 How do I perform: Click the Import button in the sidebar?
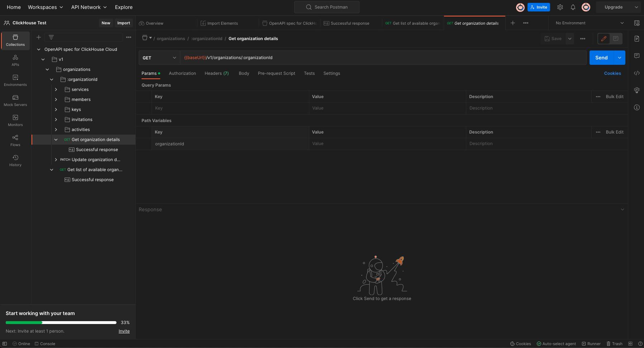(124, 23)
